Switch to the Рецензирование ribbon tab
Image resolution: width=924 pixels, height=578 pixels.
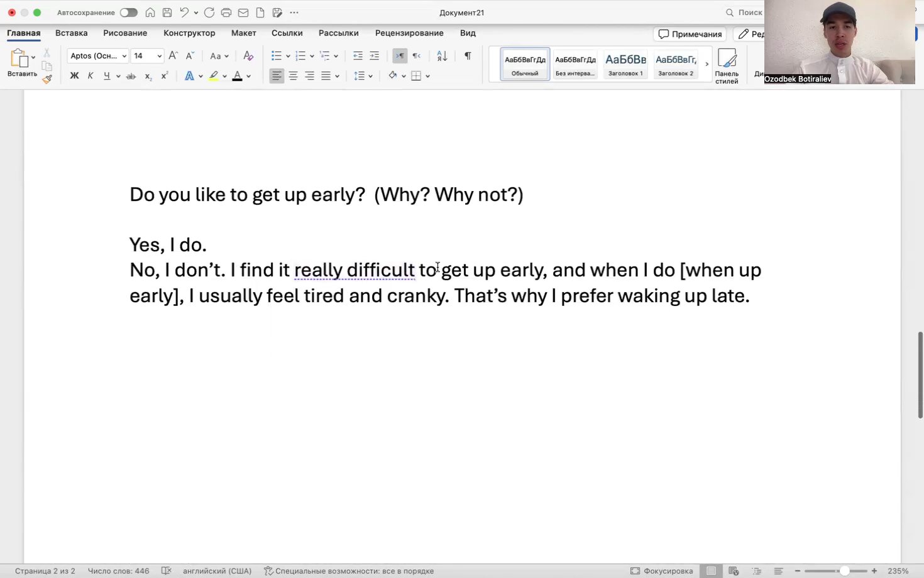coord(409,33)
